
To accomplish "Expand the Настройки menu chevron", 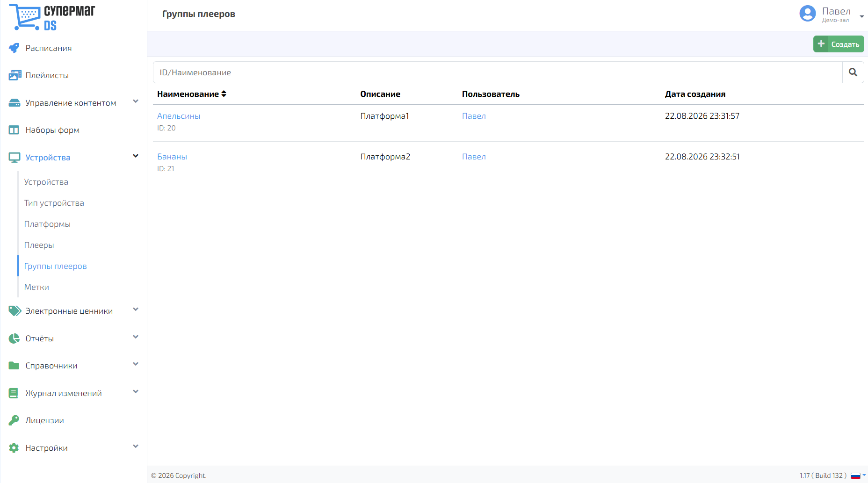I will (136, 447).
